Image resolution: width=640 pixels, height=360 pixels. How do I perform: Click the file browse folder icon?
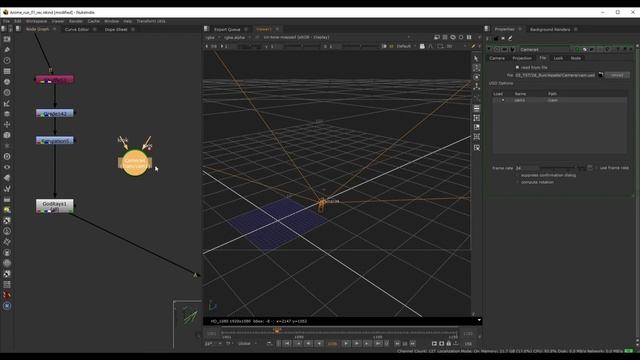(601, 75)
